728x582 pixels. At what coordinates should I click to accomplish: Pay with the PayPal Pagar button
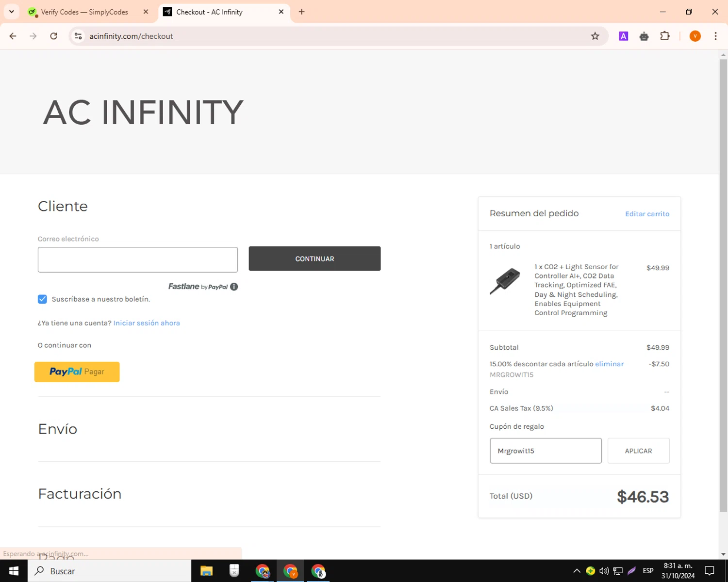77,372
